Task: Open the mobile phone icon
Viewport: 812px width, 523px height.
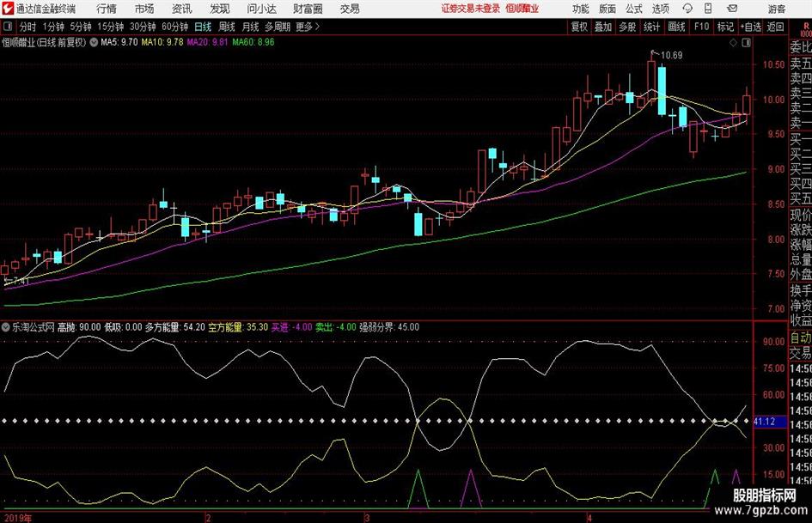Action: click(x=708, y=9)
